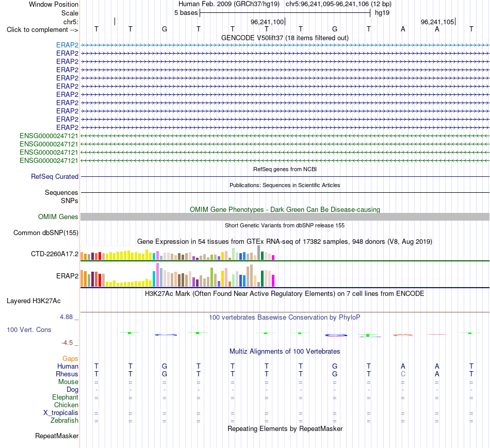Click the hg19 label beside the scale bar
Screen dimensions: 490x448
tap(382, 13)
